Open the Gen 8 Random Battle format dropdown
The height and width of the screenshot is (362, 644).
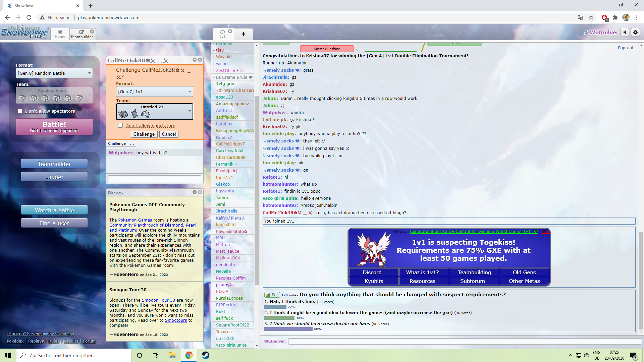pyautogui.click(x=54, y=73)
